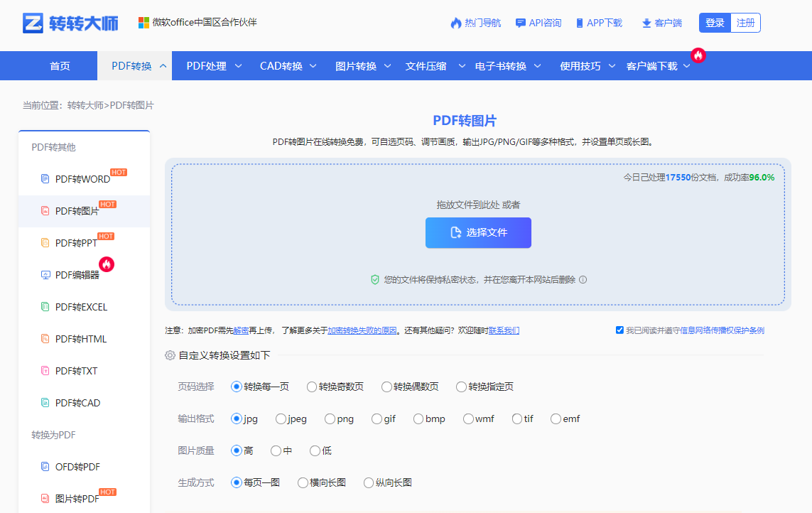Expand the 客户端下载 dropdown menu
This screenshot has width=812, height=513.
coord(687,66)
